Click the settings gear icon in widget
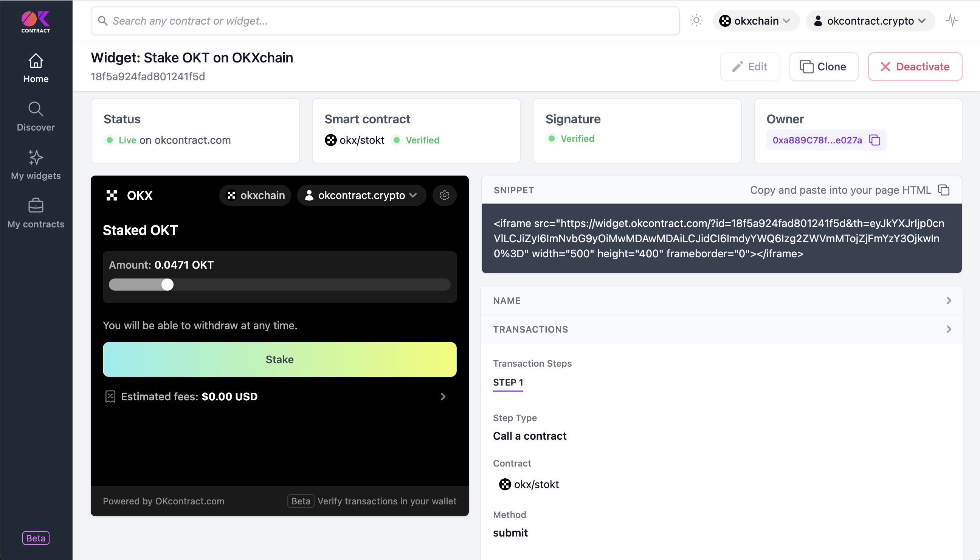The width and height of the screenshot is (980, 560). (x=444, y=195)
